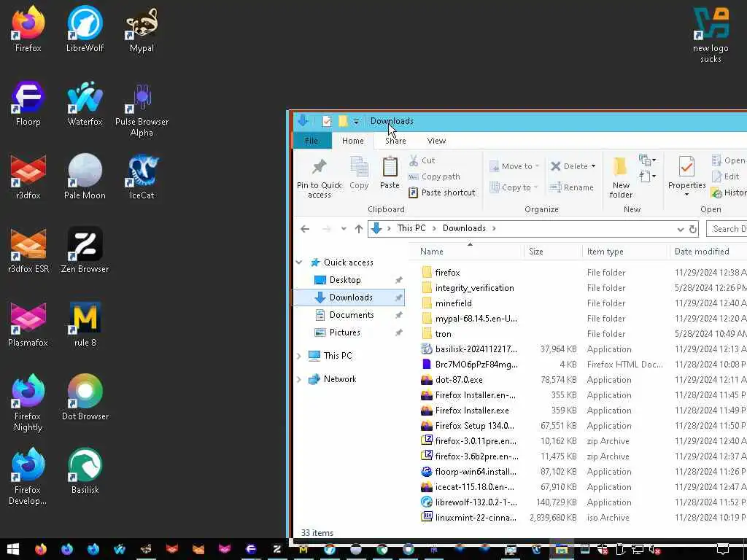Select the Firefox Developer desktop icon
This screenshot has width=747, height=560.
click(x=28, y=476)
